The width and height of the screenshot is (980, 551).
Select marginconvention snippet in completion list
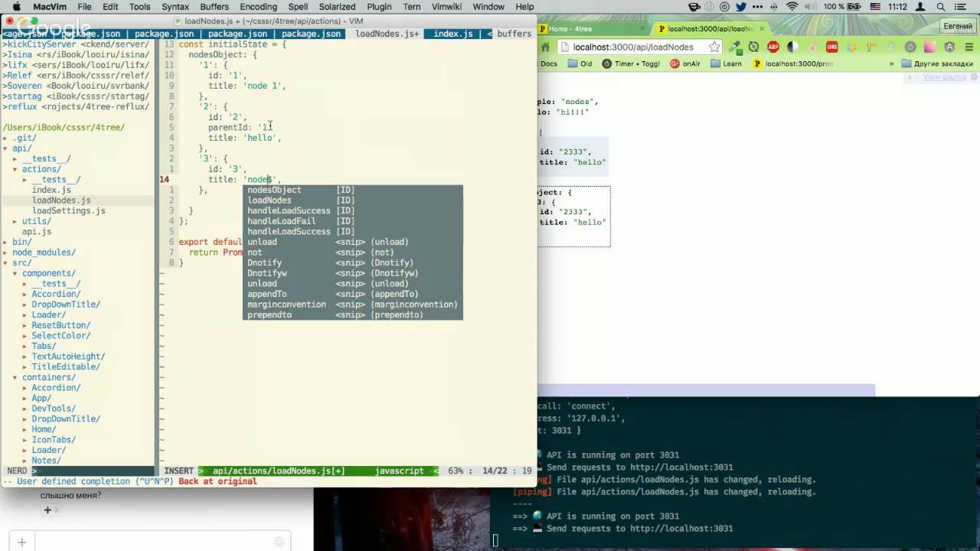tap(353, 305)
